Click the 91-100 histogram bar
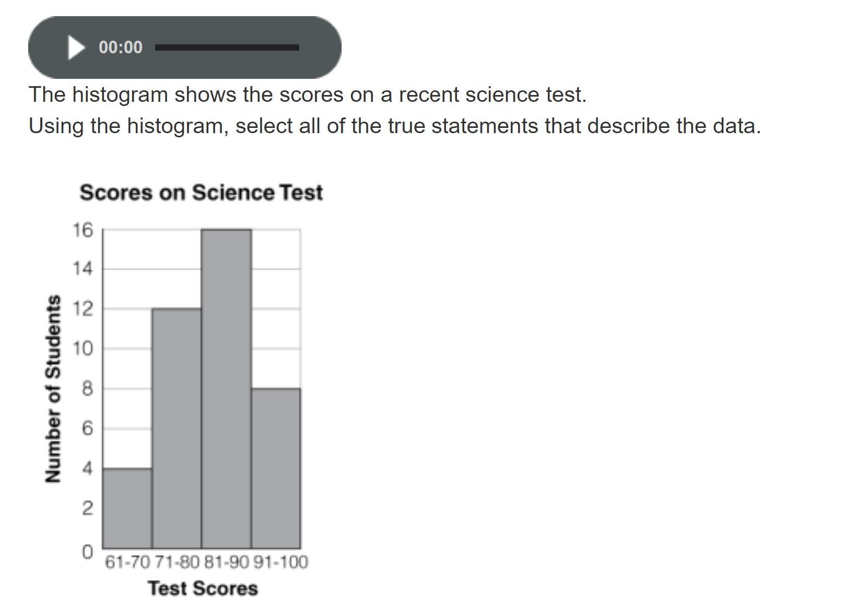 (x=276, y=468)
